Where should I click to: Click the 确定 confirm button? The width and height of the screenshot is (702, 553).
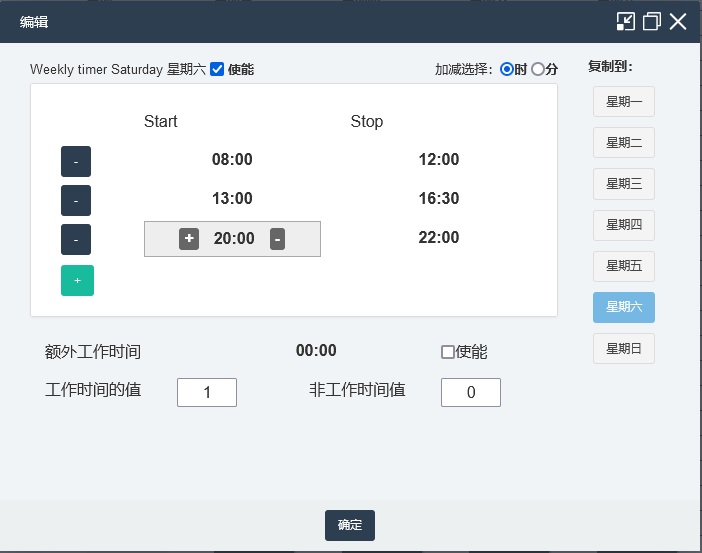tap(350, 525)
